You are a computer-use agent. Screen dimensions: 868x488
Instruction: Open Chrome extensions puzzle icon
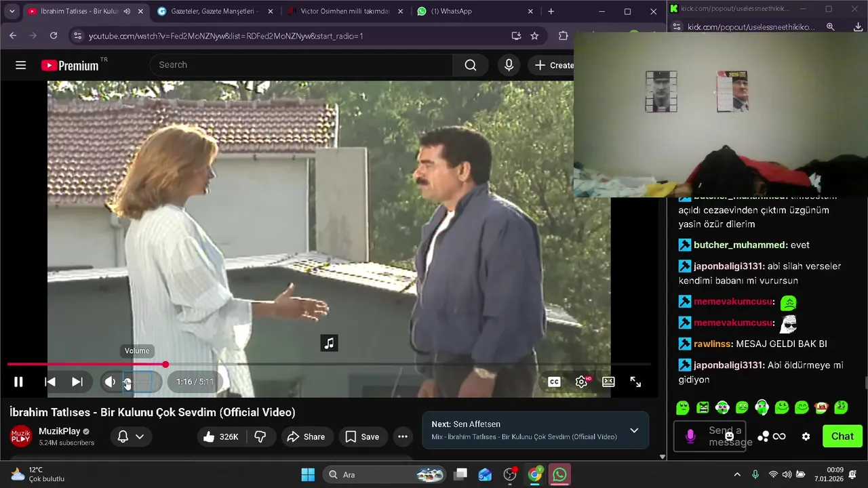pos(563,36)
